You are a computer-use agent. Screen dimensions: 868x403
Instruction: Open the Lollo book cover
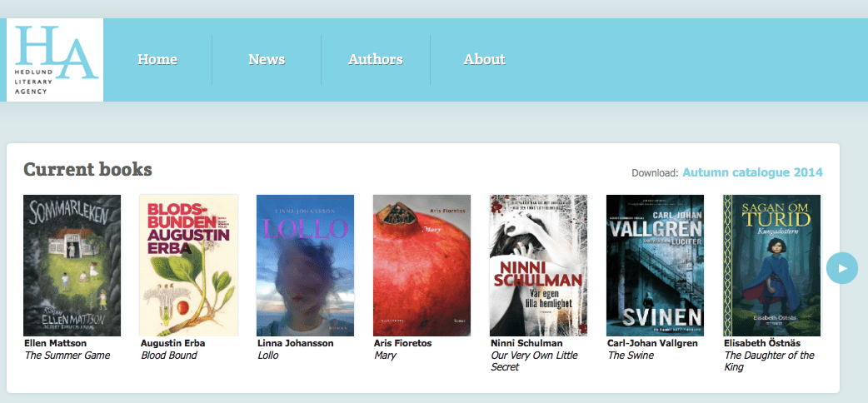(305, 265)
